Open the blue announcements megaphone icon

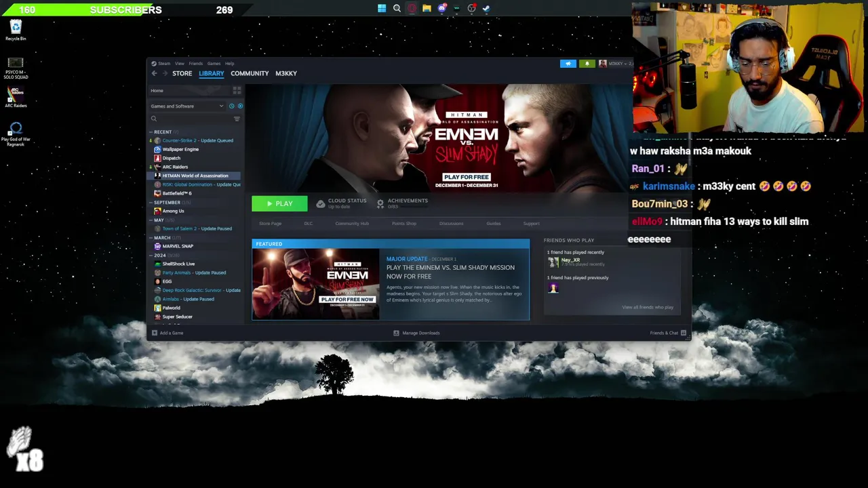coord(568,64)
